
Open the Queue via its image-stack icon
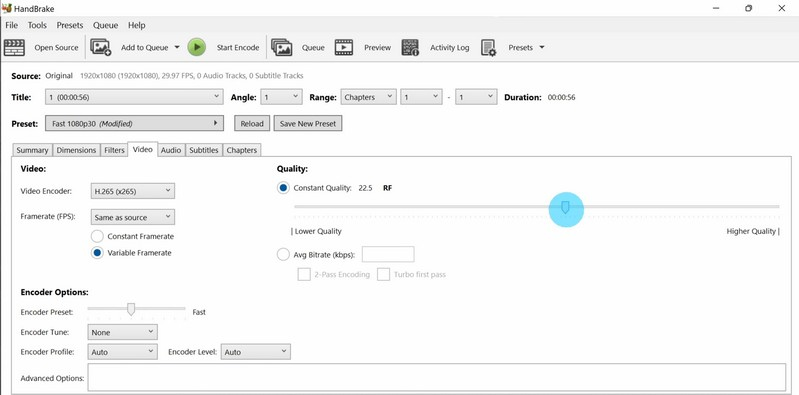[281, 47]
